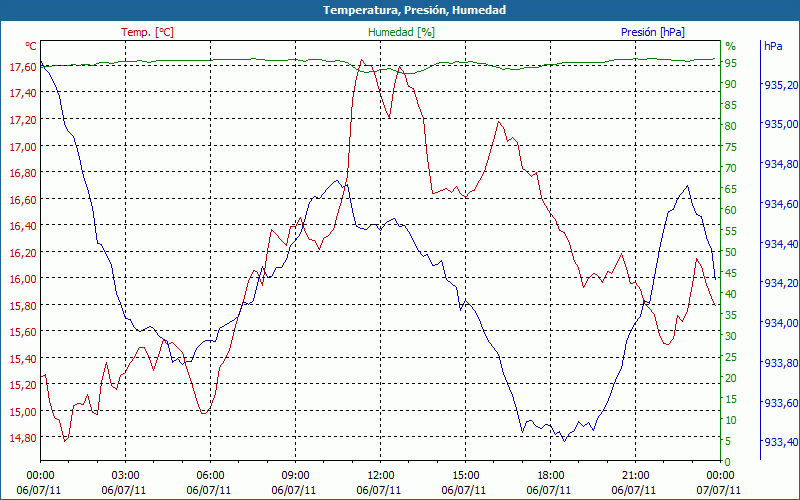Click the 0 tick on humidity axis
800x500 pixels.
(728, 462)
